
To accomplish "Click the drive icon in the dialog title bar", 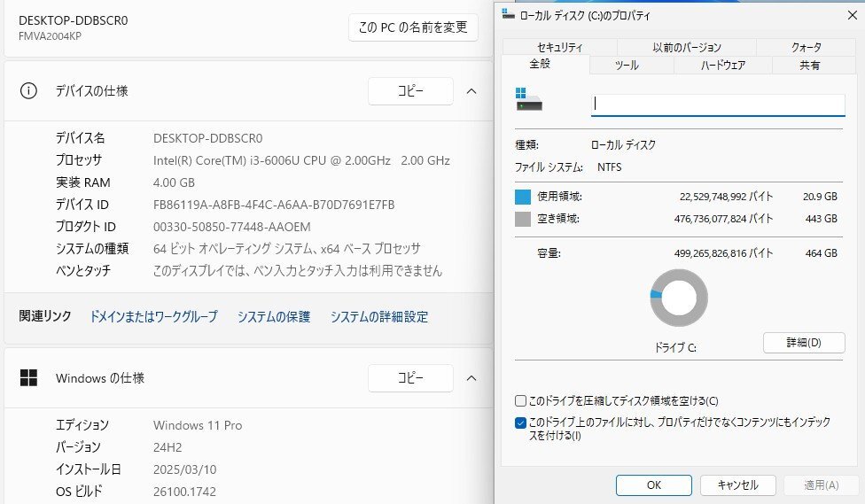I will pos(508,14).
